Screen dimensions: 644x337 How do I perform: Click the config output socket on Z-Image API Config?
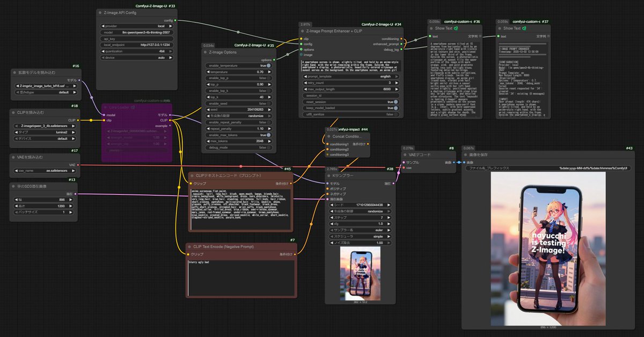pos(175,20)
